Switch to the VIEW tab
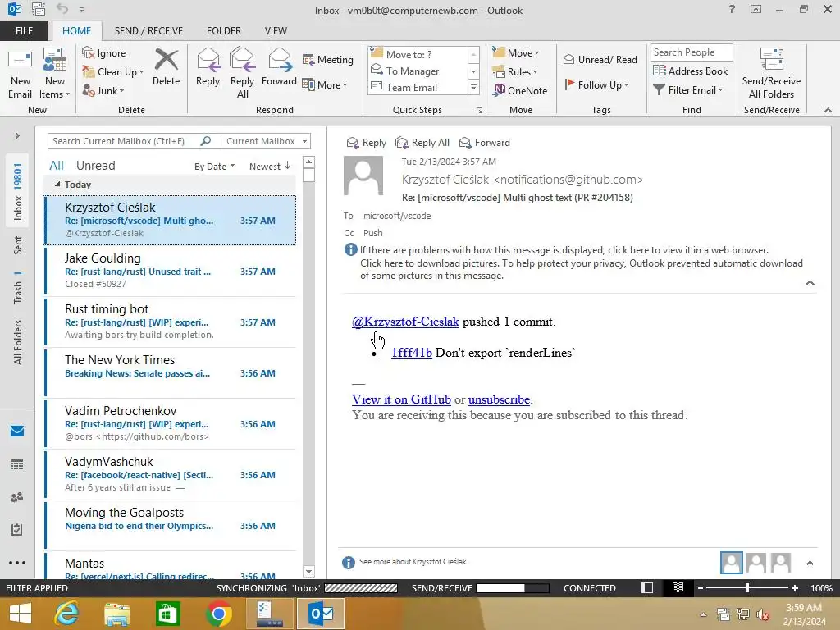 [276, 30]
